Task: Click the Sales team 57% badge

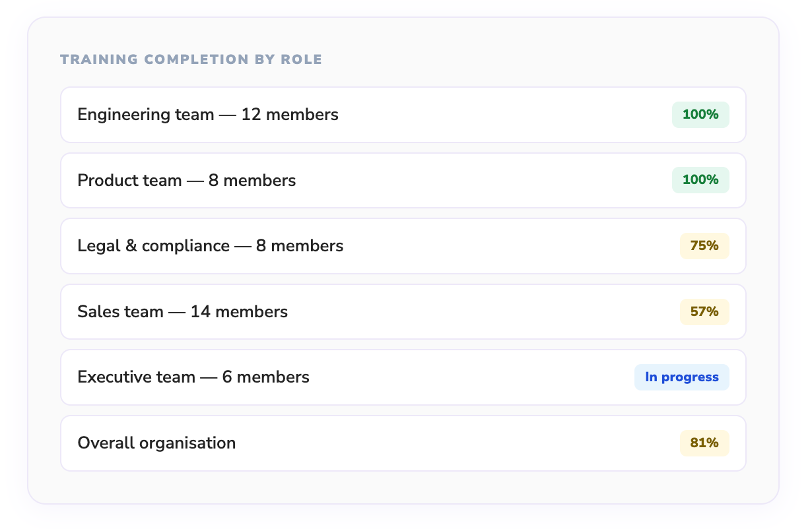Action: [704, 311]
